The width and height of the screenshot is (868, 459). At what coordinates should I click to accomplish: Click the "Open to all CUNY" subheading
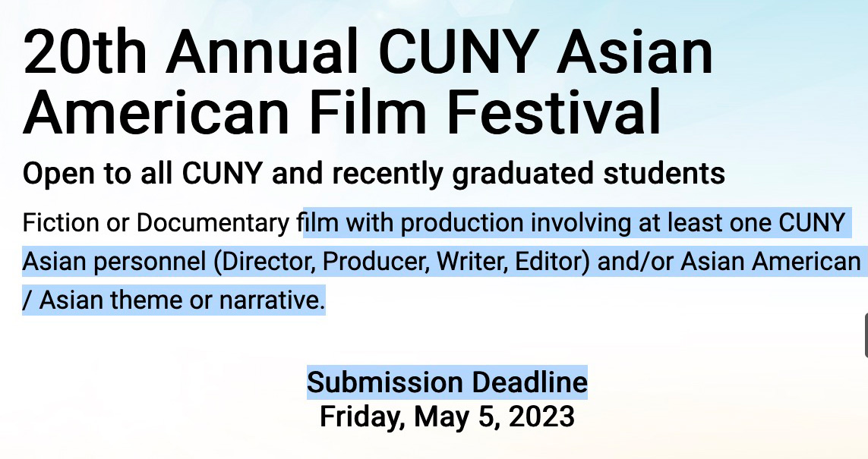coord(142,174)
